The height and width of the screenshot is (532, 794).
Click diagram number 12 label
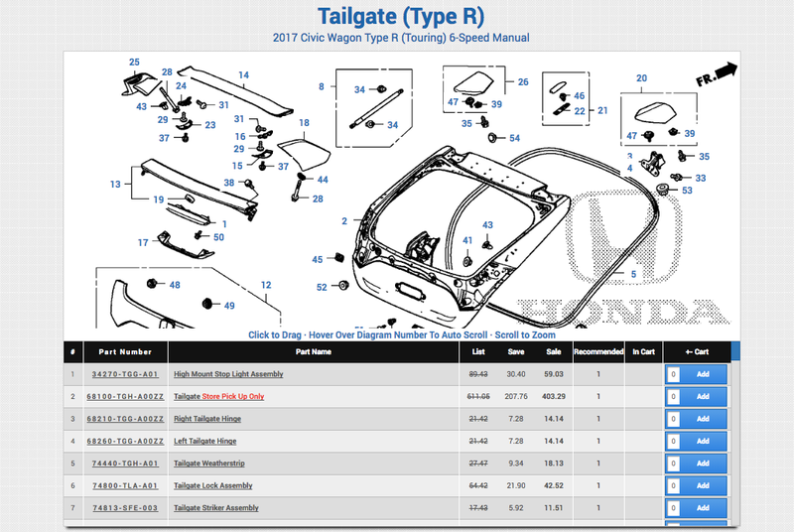[x=266, y=285]
